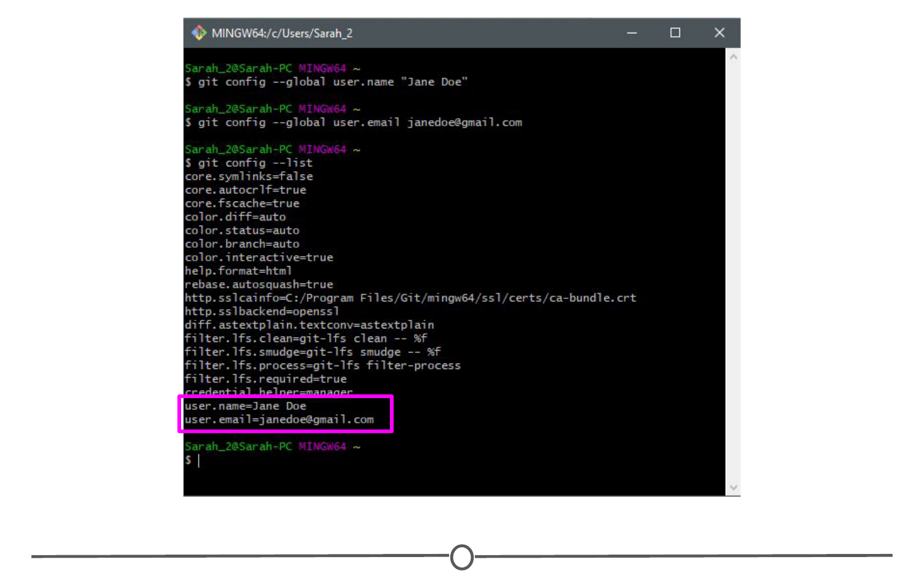Click the MINGW64:/c/Users/Sarah_2 window title text
The height and width of the screenshot is (578, 924).
(282, 33)
